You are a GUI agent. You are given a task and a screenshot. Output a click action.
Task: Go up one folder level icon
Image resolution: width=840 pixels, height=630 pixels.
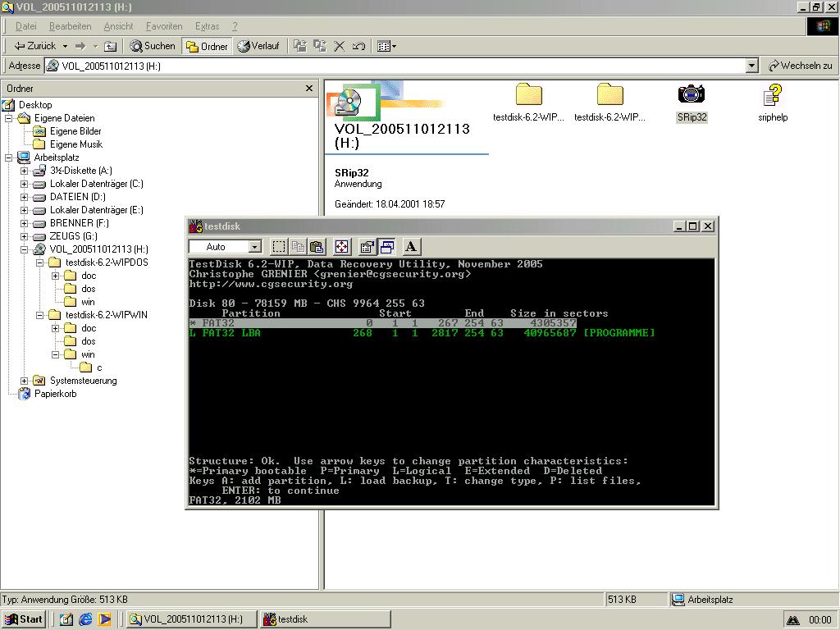tap(111, 46)
